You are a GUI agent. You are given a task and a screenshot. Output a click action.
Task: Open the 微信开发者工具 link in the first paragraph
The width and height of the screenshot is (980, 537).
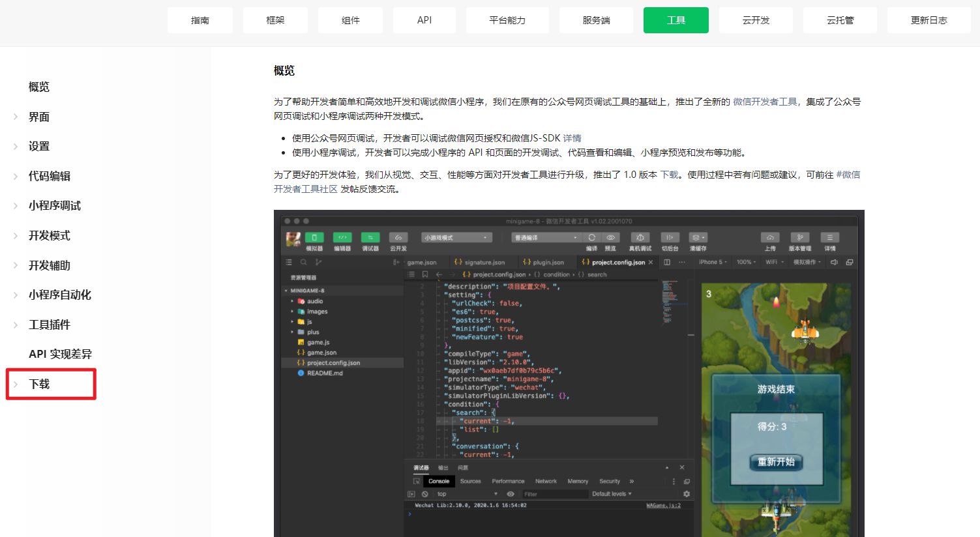click(765, 102)
